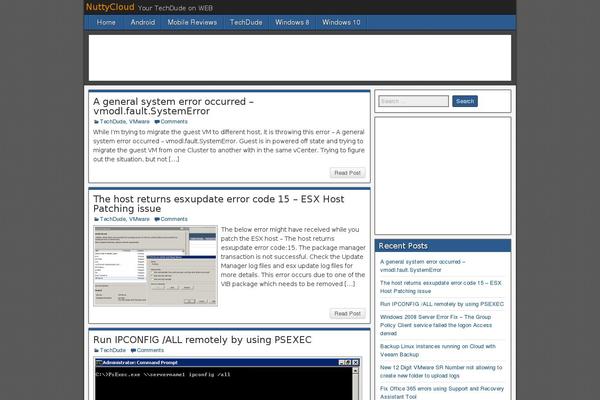Screen dimensions: 600x400
Task: Open 'The host returns esxupdate error code 15' title
Action: (x=218, y=204)
